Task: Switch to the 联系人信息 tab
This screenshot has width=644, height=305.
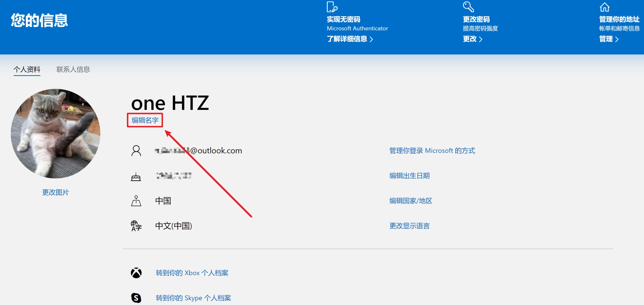Action: coord(73,69)
